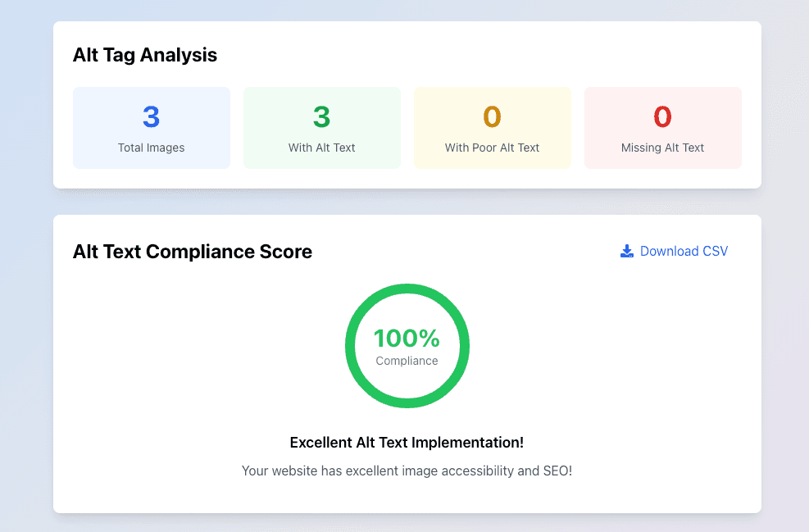Screen dimensions: 809x532
Task: Click the Download CSV link
Action: point(674,252)
